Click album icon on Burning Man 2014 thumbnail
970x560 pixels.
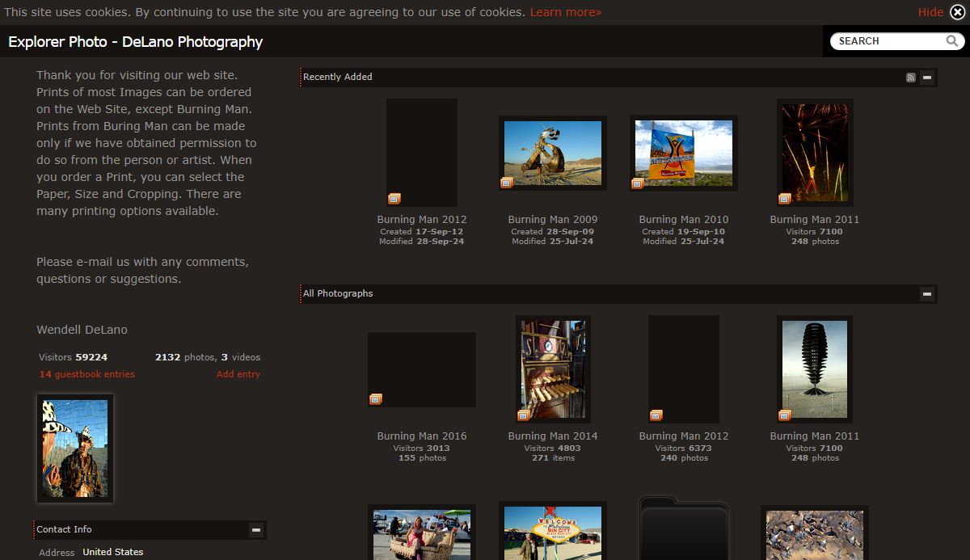523,415
